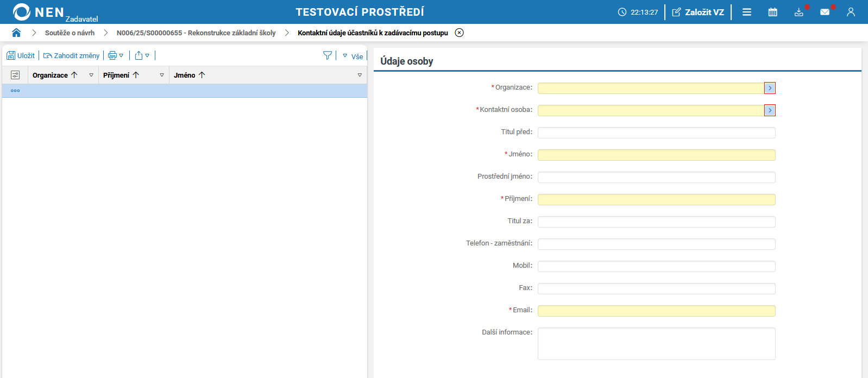Click into the Email input field
Viewport: 868px width, 378px height.
coord(656,311)
